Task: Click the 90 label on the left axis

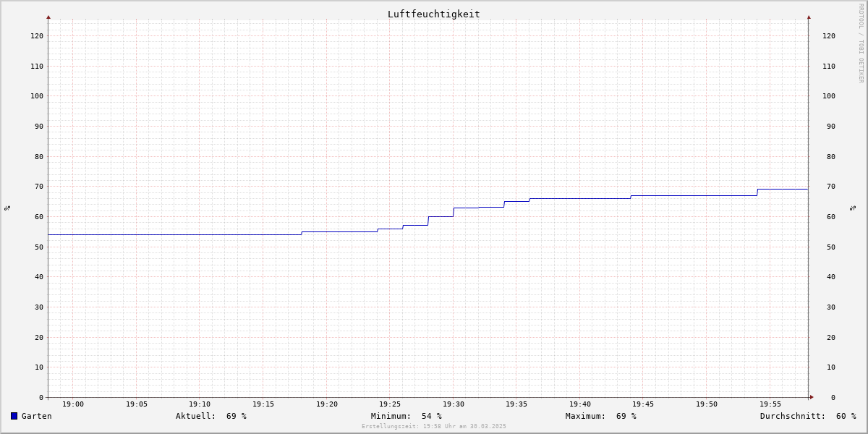Action: coord(39,126)
